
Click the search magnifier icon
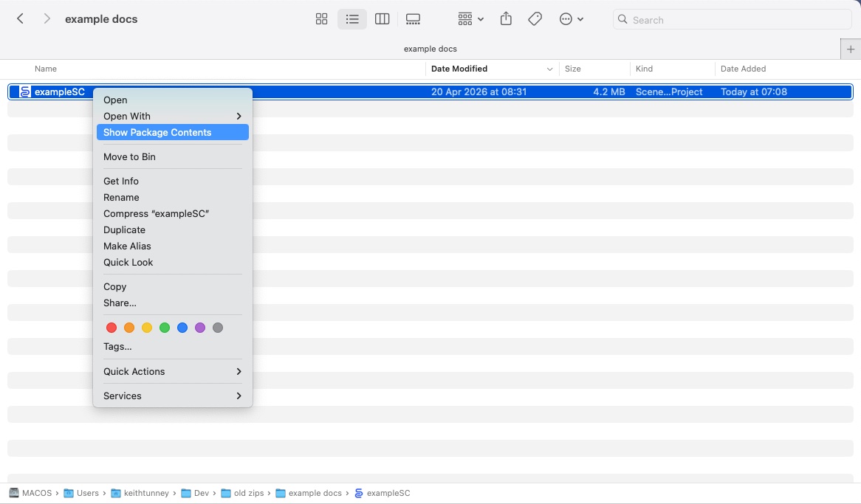[622, 19]
